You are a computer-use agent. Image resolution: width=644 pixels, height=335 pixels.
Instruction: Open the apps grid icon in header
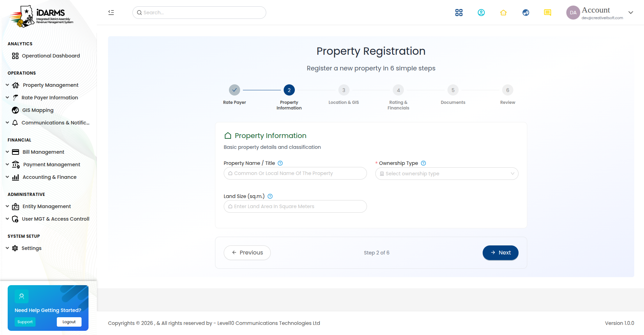(x=459, y=13)
